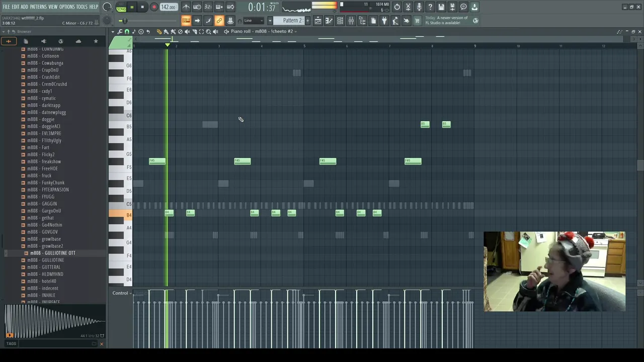Open the plugin picker plug icon

pos(384,21)
